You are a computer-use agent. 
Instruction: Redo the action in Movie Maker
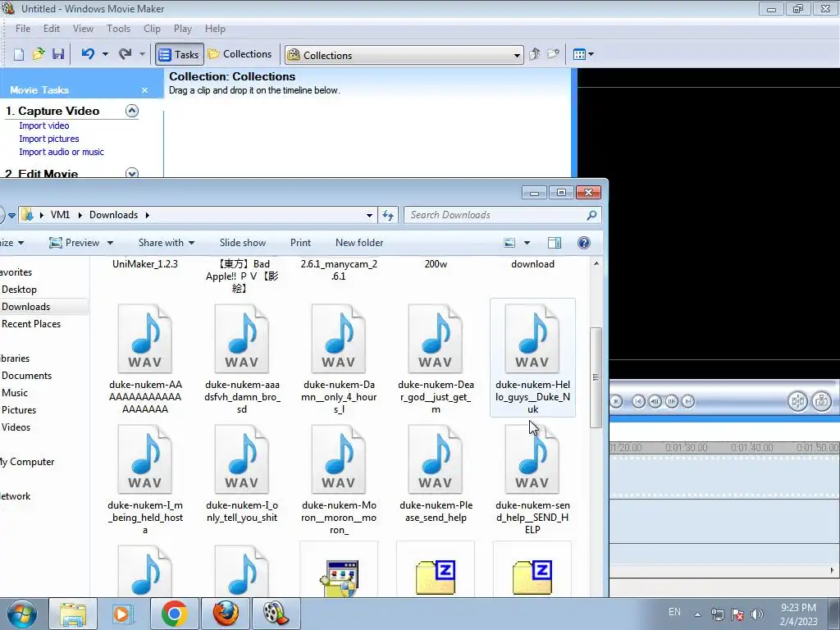[126, 54]
